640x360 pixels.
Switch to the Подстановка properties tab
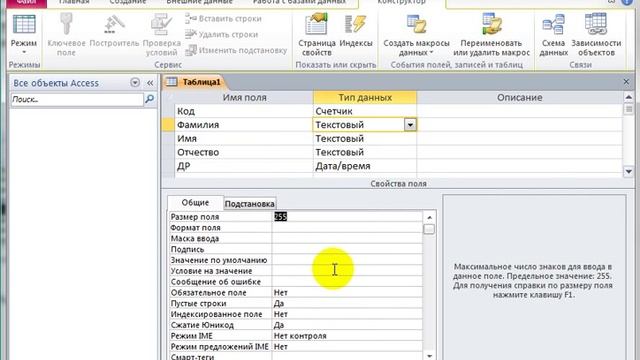point(249,204)
